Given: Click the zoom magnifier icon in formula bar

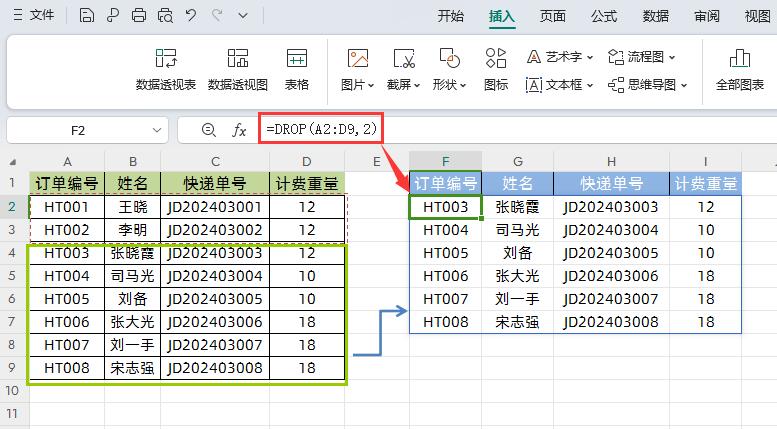Looking at the screenshot, I should 208,130.
